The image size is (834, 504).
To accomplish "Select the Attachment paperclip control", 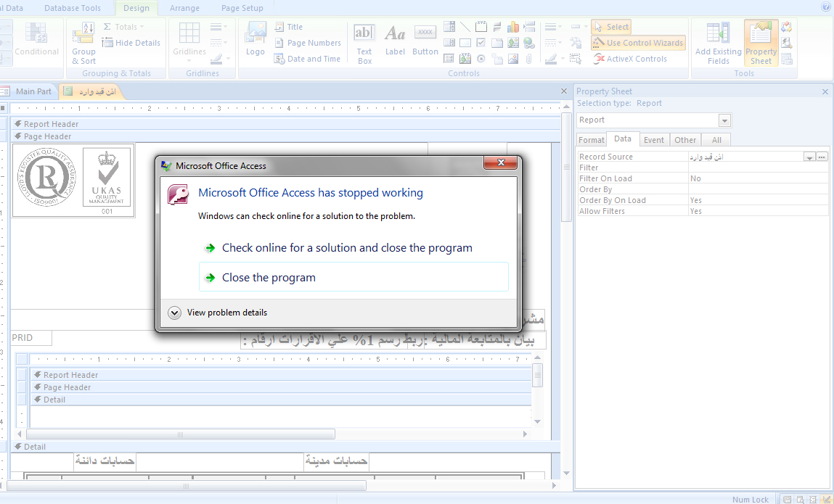I will point(529,59).
